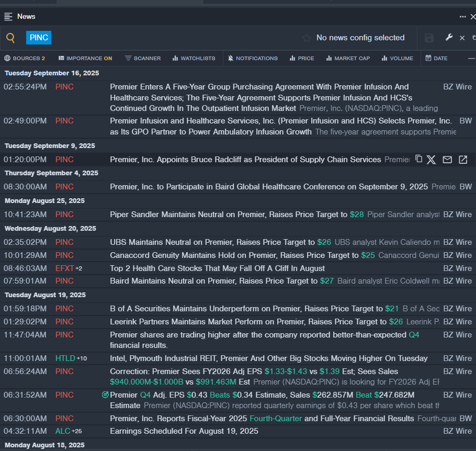Star the current news config as favorite
This screenshot has width=476, height=451.
[307, 38]
